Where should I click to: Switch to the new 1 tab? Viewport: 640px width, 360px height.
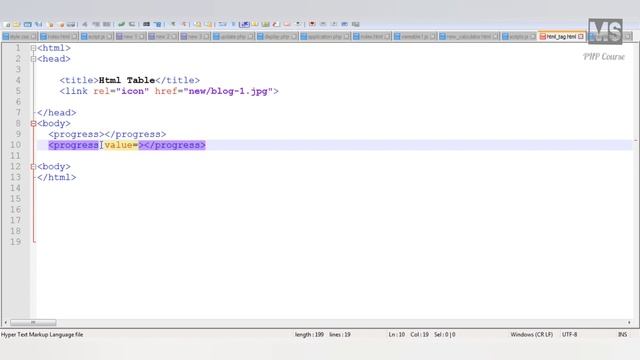point(131,37)
